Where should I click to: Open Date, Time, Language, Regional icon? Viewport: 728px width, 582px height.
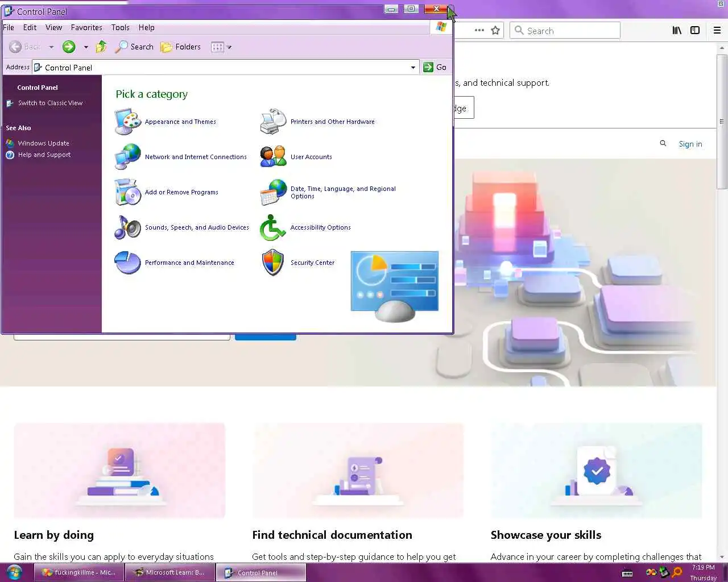273,192
